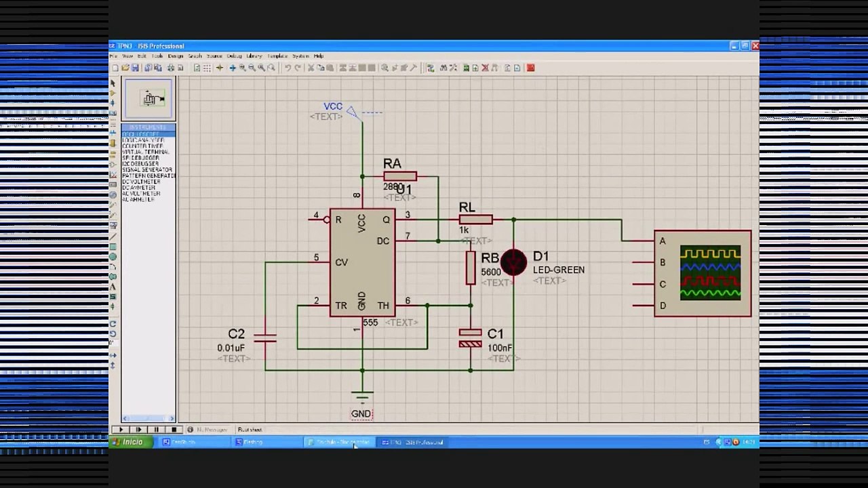Toggle grid display in the toolbar

[x=207, y=68]
